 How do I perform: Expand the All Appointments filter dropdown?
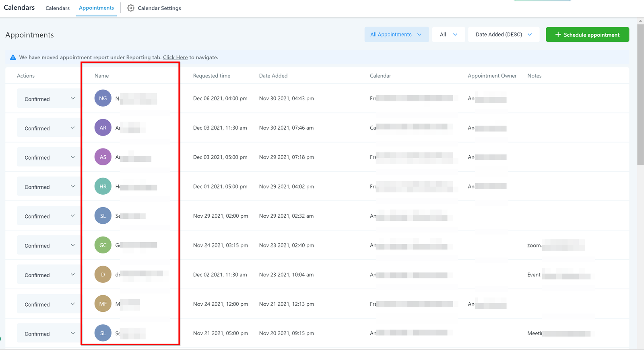pos(396,35)
